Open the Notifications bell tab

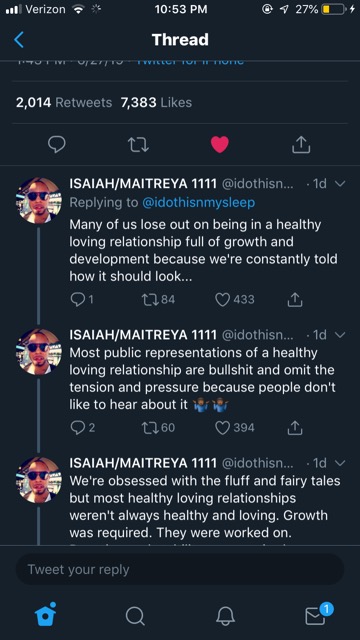(225, 616)
